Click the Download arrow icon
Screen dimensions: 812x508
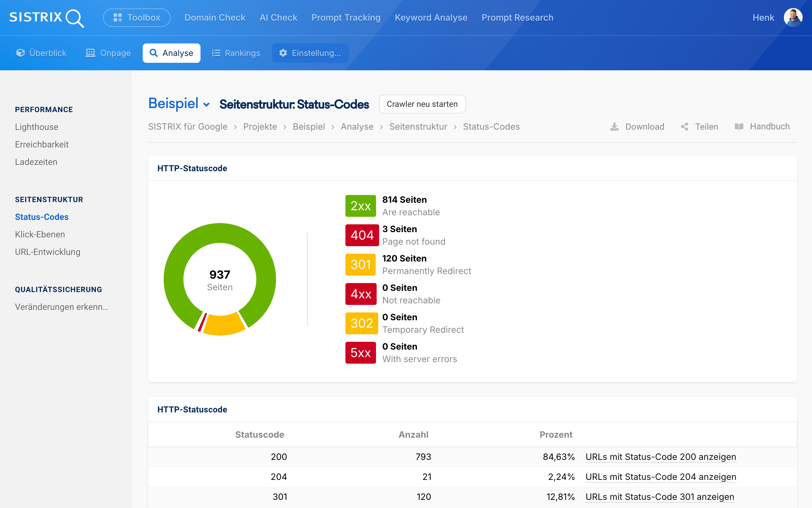[614, 127]
